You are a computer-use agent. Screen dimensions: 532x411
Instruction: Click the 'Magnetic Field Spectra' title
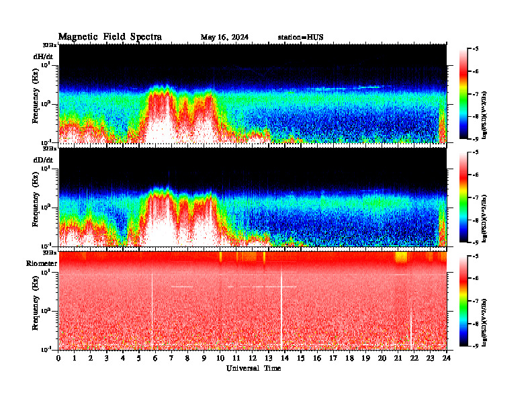point(110,37)
